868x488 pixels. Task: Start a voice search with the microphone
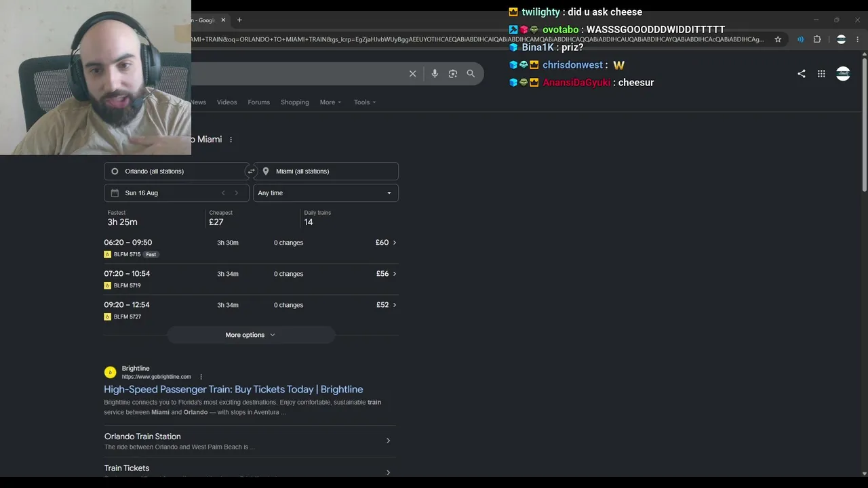click(x=435, y=74)
